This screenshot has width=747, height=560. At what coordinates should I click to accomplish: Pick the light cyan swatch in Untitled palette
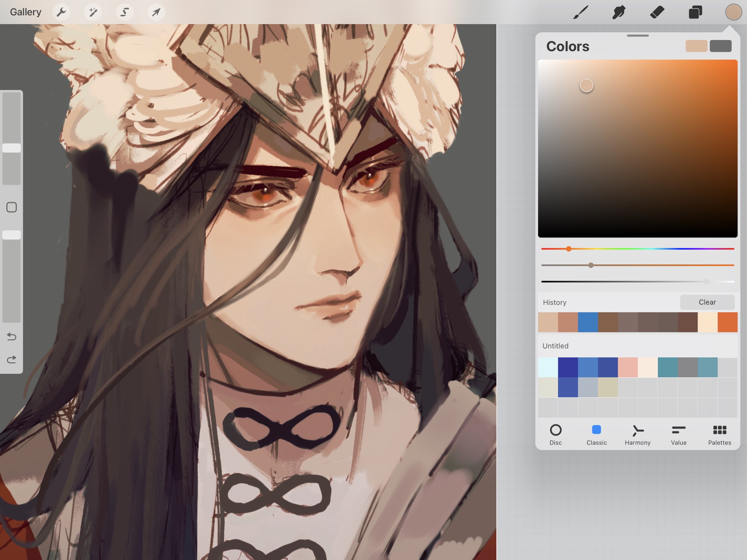(548, 367)
